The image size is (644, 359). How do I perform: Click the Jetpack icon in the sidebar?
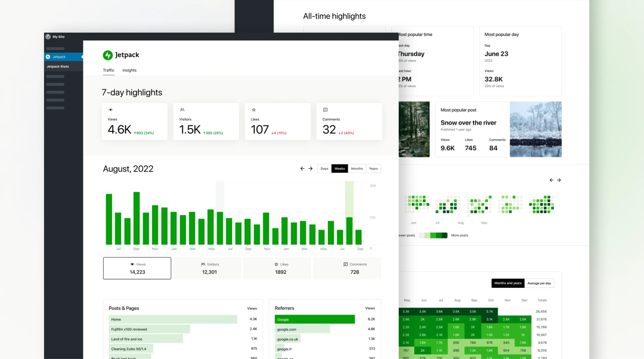48,57
